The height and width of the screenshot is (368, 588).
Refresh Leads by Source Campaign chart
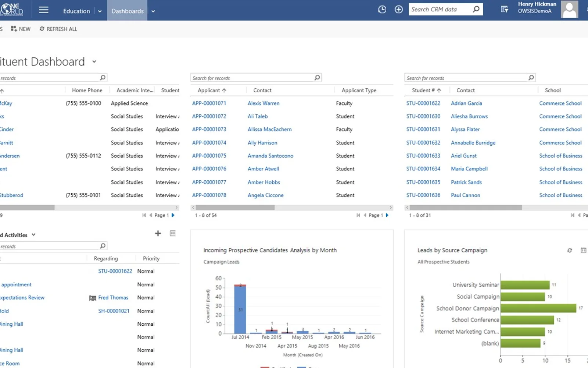click(570, 250)
